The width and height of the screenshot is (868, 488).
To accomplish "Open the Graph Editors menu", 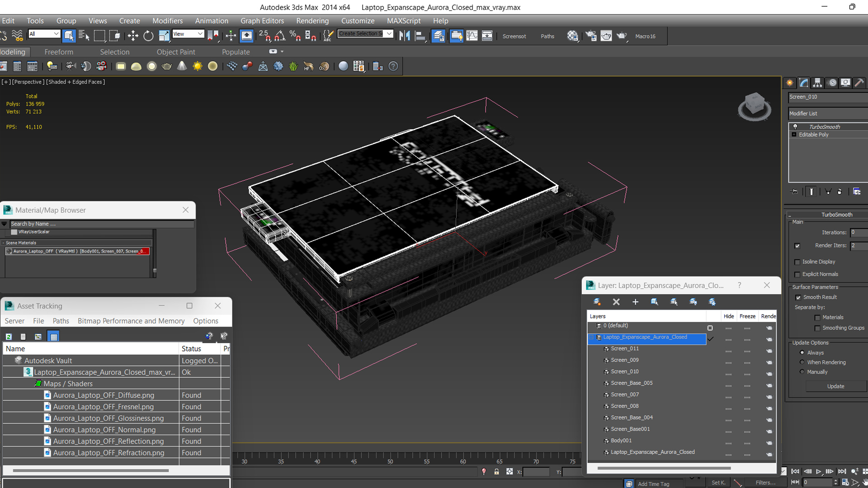I will click(x=262, y=21).
